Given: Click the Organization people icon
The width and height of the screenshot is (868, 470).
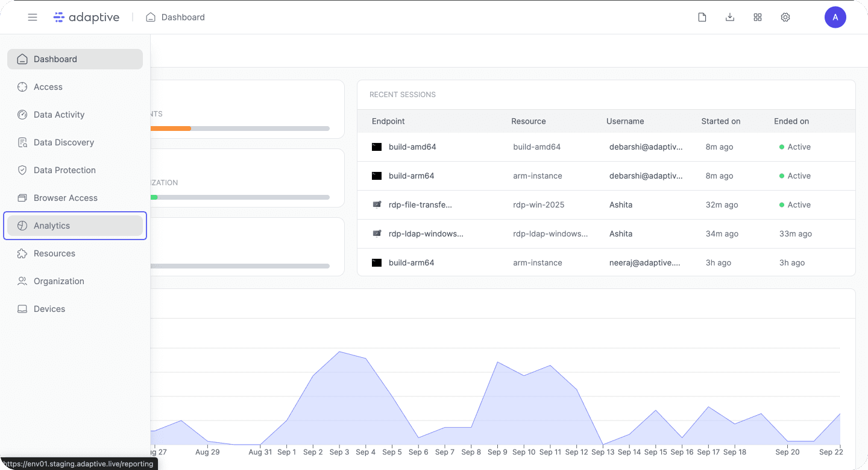Looking at the screenshot, I should coord(22,281).
